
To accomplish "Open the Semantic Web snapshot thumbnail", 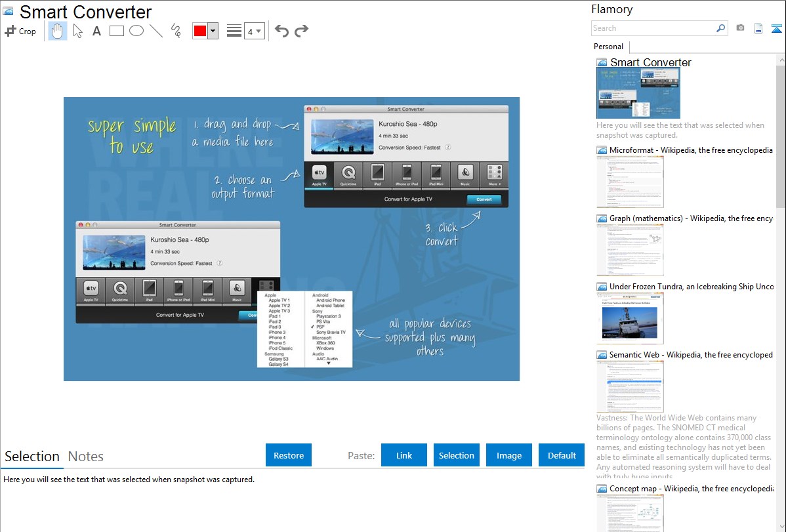I will pos(630,386).
